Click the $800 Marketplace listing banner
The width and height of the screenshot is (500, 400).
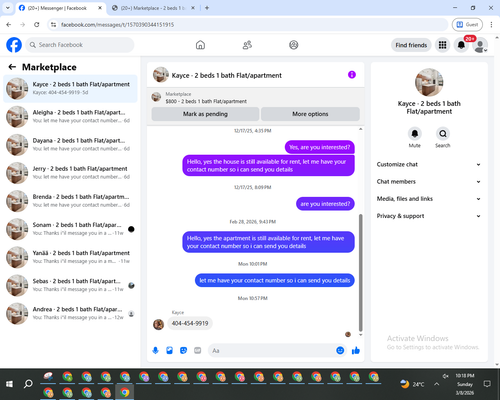[x=256, y=98]
